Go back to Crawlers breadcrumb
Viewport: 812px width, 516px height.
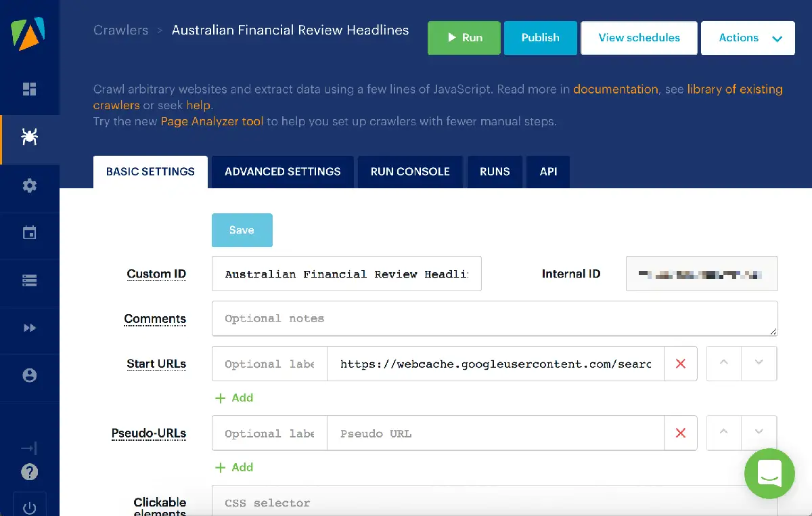pos(120,30)
